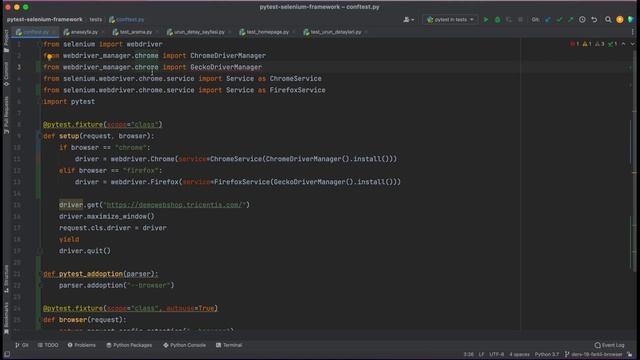
Task: Open the Python Console tool window
Action: 184,345
